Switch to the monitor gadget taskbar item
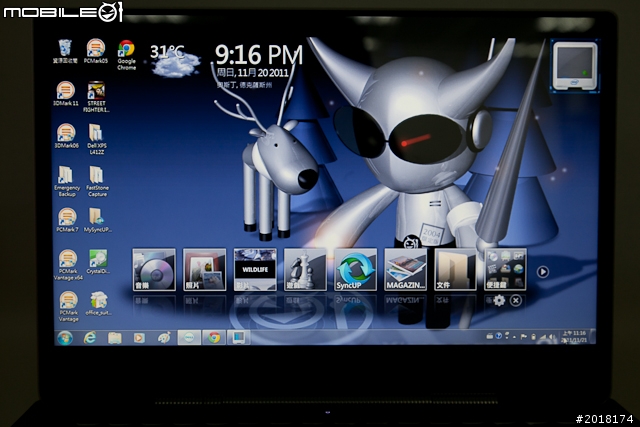Screen dimensions: 640x427 coord(238,338)
